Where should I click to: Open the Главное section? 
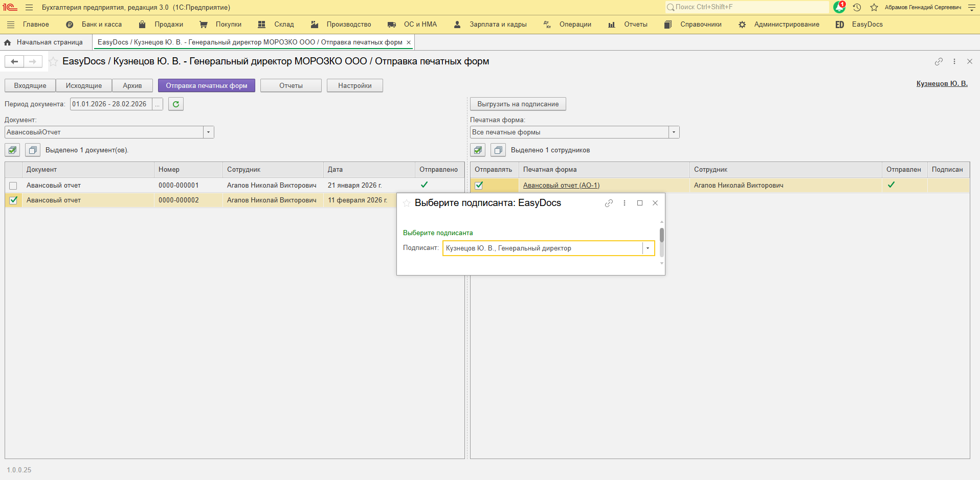point(36,25)
